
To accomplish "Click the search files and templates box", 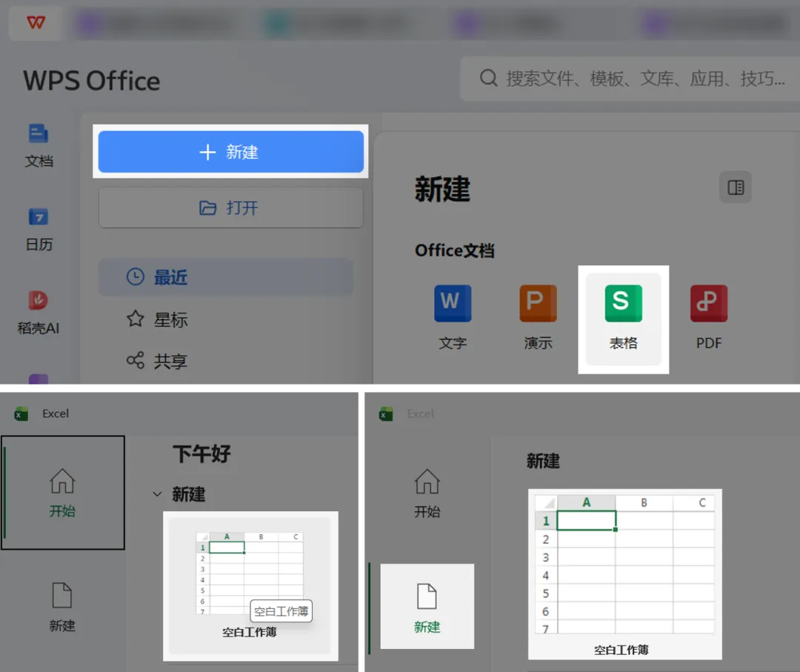I will coord(630,79).
